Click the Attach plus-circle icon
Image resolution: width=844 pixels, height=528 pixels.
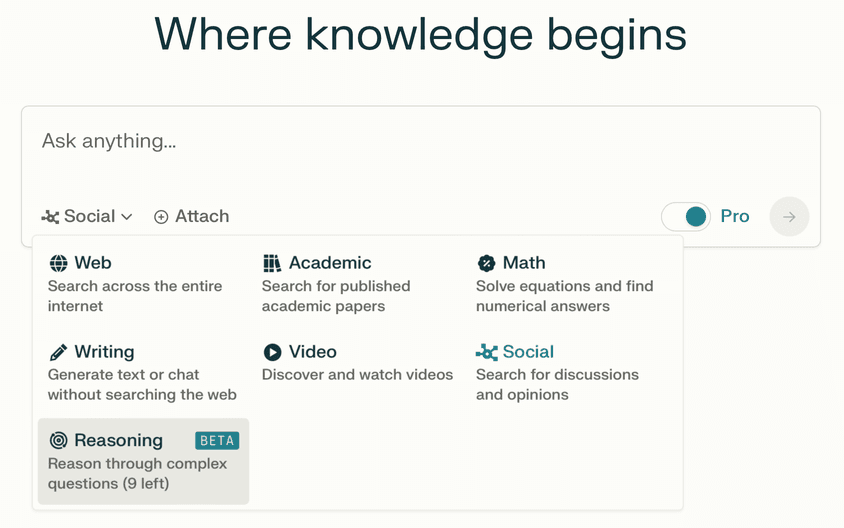(161, 217)
